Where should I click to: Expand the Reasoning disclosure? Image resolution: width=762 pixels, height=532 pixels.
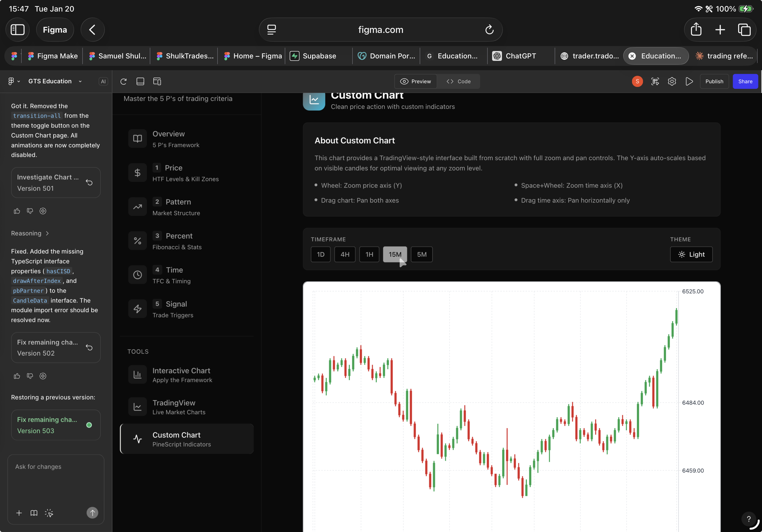coord(30,233)
